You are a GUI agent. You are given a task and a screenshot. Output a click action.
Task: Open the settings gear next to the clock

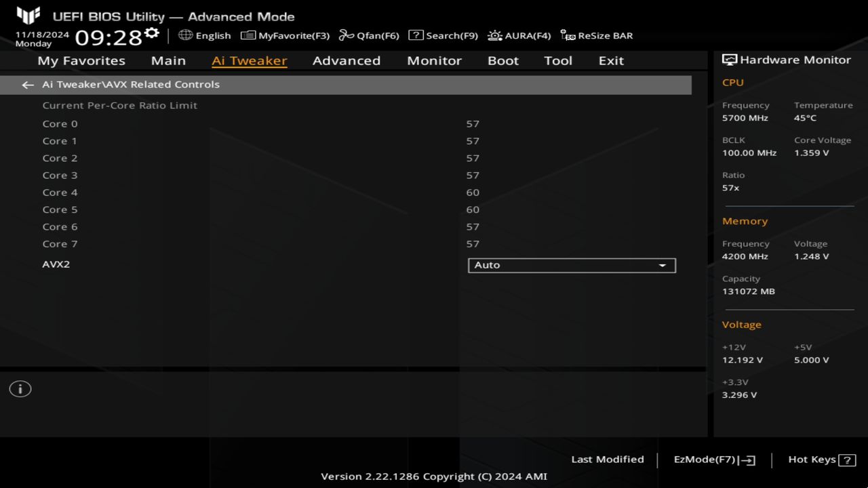tap(152, 33)
